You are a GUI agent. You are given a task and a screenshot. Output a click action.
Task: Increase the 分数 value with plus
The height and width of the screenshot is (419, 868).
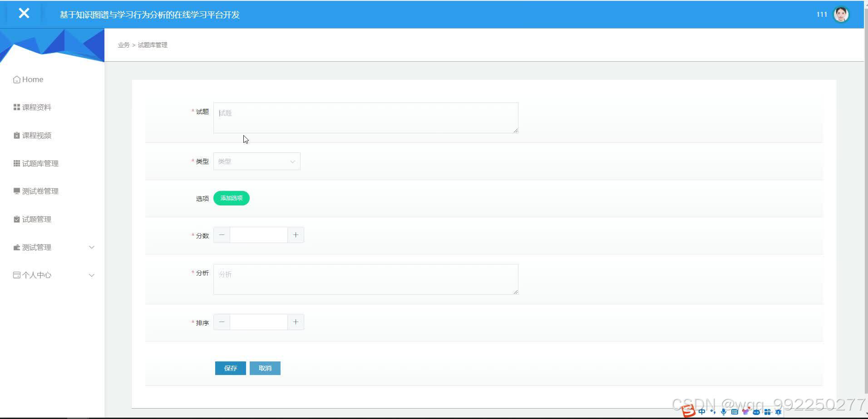pos(296,235)
